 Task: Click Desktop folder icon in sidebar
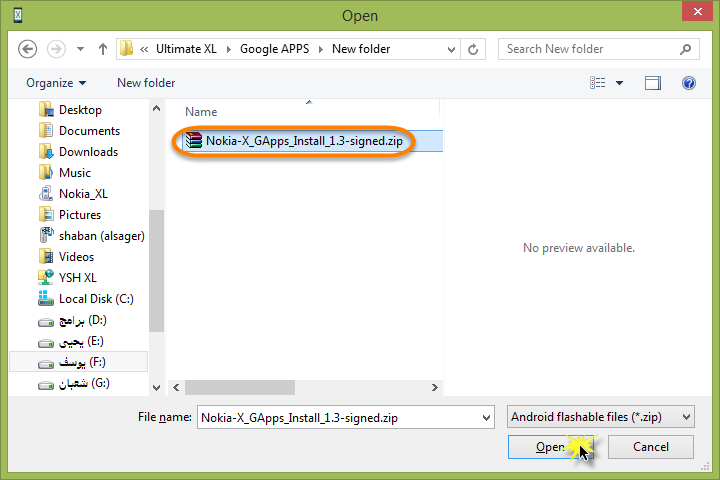[46, 110]
